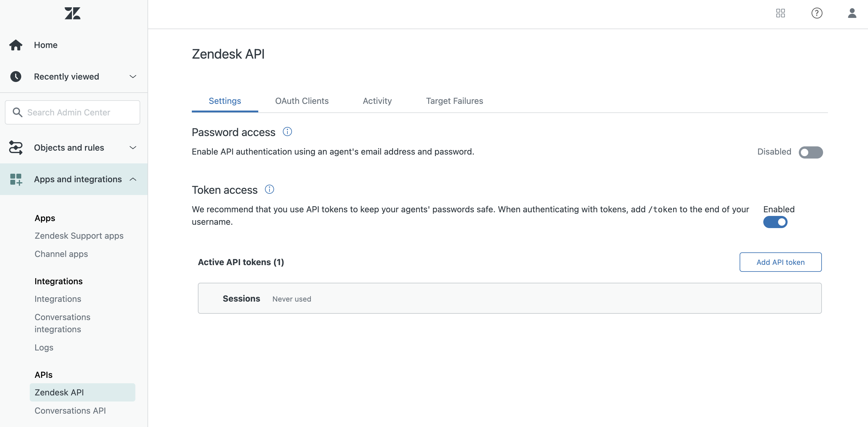Viewport: 868px width, 427px height.
Task: Open the user profile icon
Action: [852, 13]
